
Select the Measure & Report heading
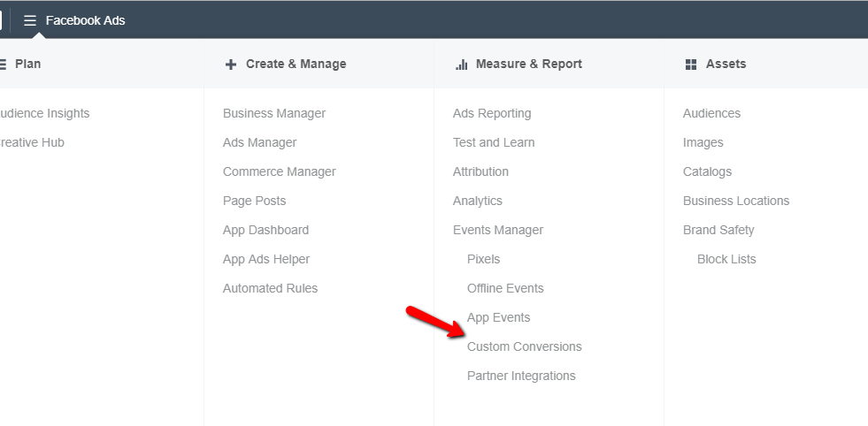point(528,64)
